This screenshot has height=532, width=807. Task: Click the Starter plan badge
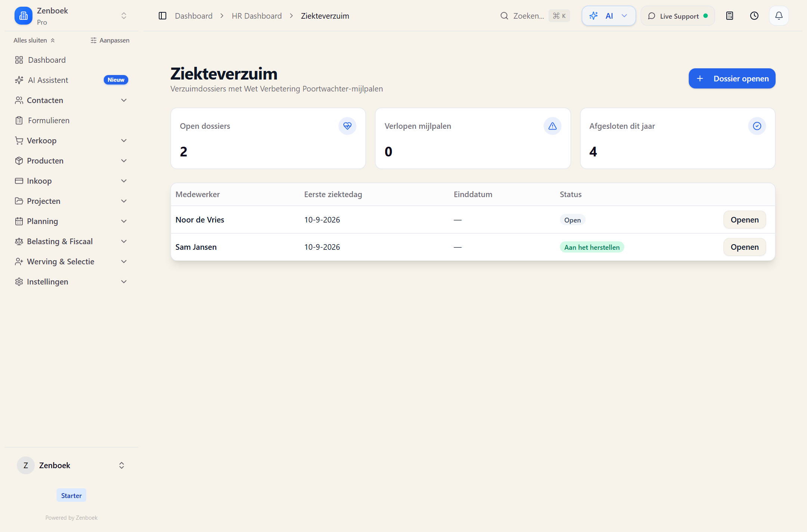tap(71, 495)
